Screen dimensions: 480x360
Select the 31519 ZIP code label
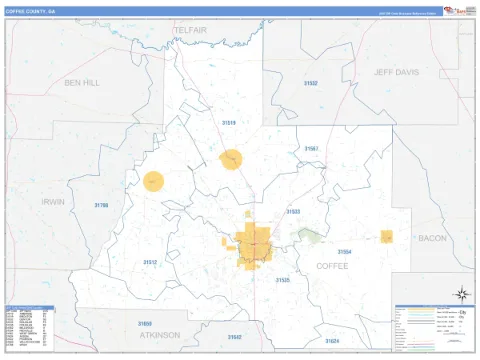click(229, 123)
